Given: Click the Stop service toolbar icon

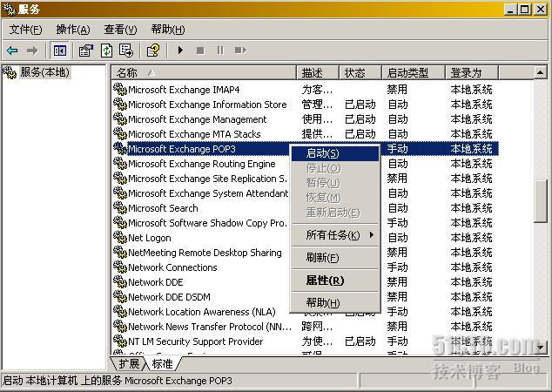Looking at the screenshot, I should pos(200,51).
